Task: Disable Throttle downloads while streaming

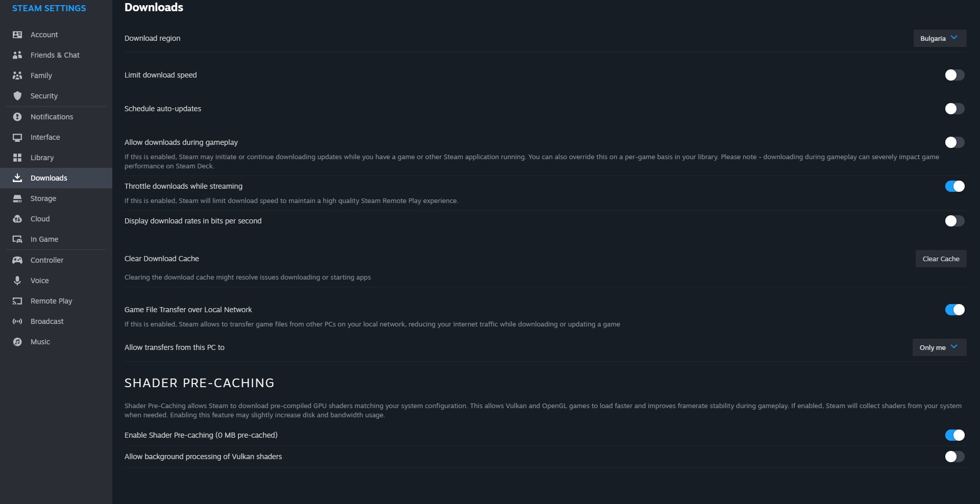Action: [x=954, y=186]
